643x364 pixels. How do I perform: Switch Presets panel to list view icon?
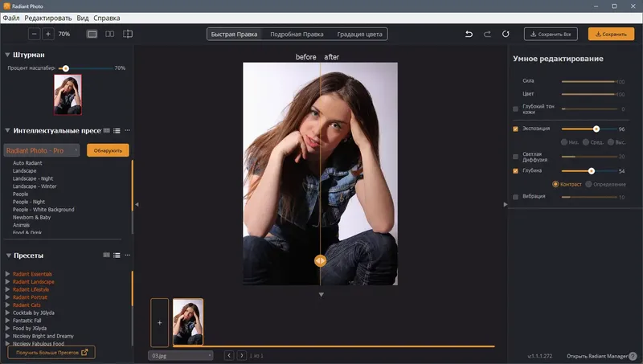pos(117,256)
